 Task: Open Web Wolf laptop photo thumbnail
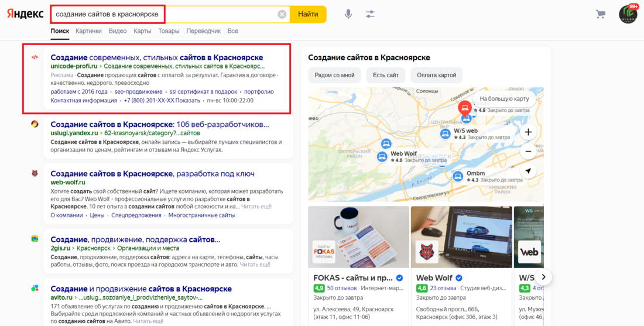(x=461, y=237)
